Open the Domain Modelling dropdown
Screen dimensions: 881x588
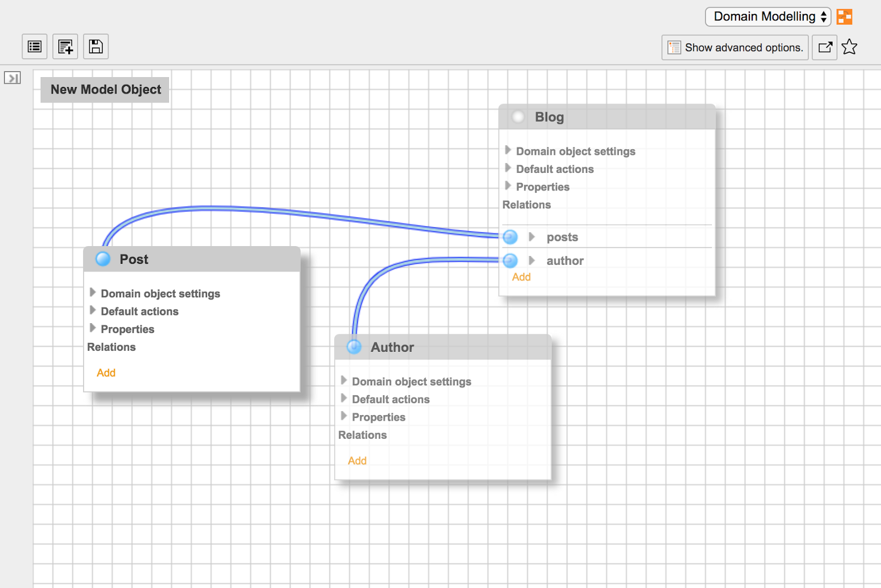point(768,17)
